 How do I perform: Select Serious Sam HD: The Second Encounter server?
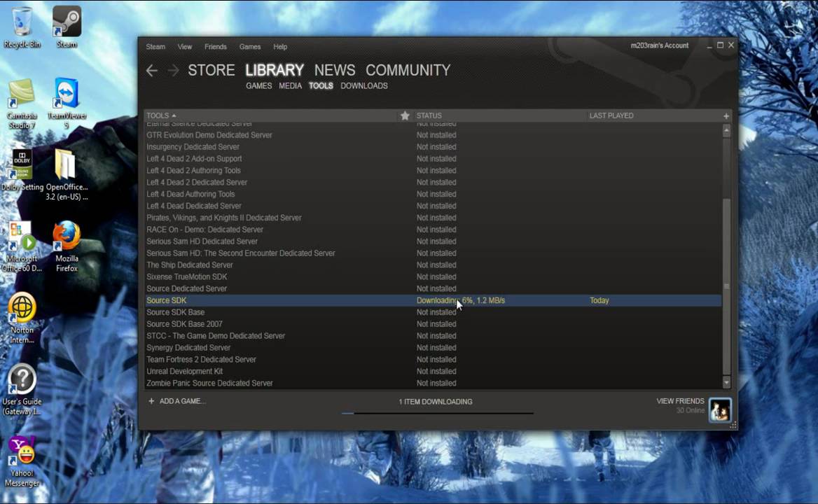433,253
